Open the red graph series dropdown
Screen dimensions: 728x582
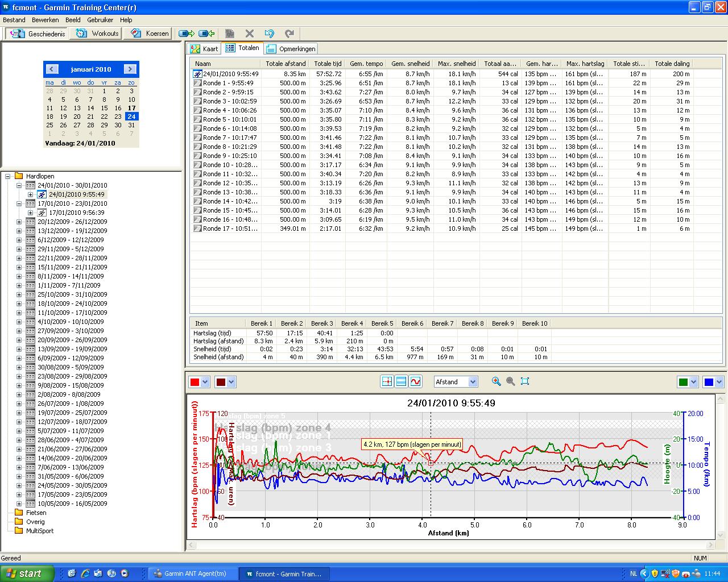(x=205, y=382)
